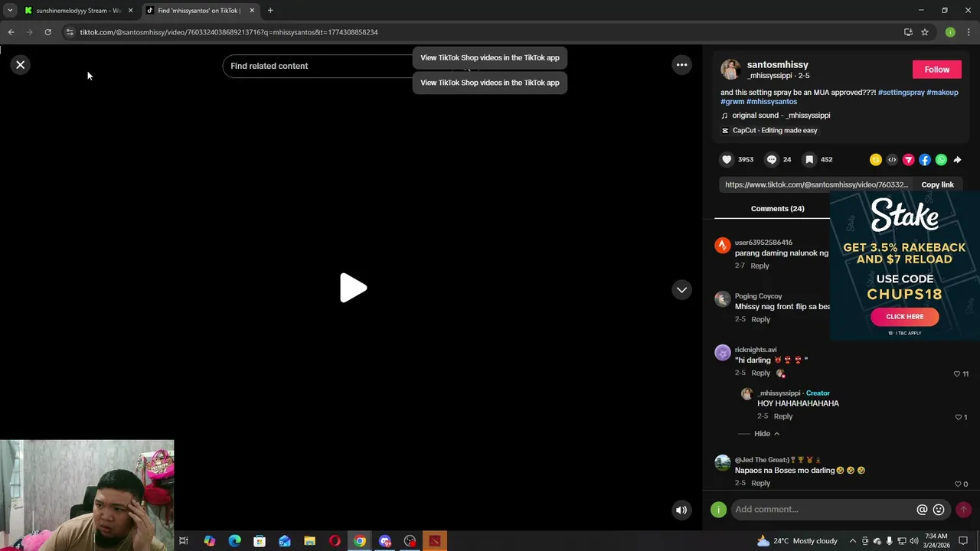Open user63952586416's profile avatar
This screenshot has width=980, height=551.
(x=723, y=246)
